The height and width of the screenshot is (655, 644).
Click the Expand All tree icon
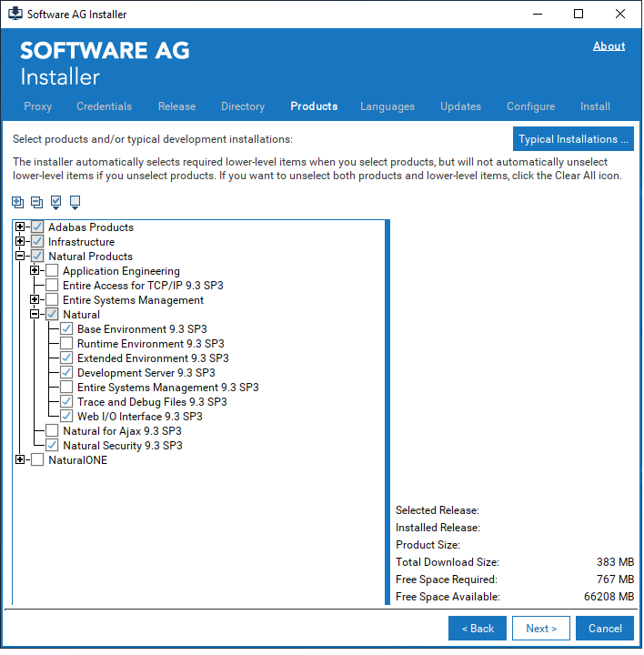click(x=18, y=202)
